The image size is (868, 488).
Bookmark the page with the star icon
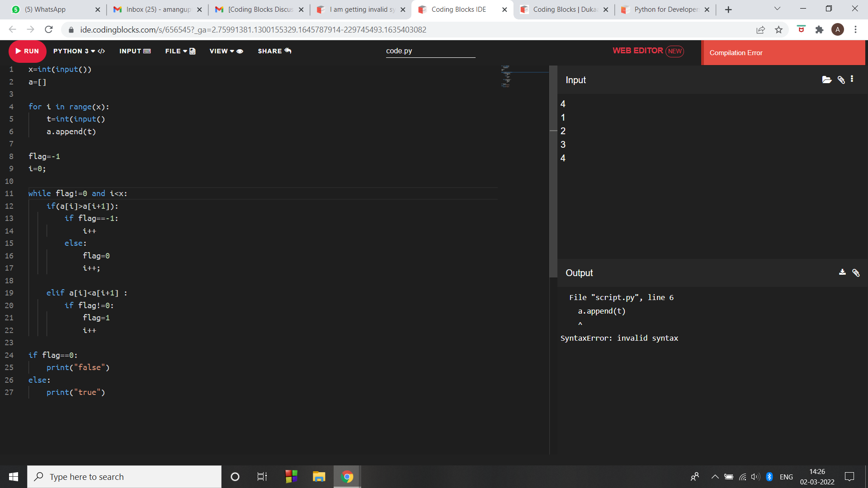point(778,30)
